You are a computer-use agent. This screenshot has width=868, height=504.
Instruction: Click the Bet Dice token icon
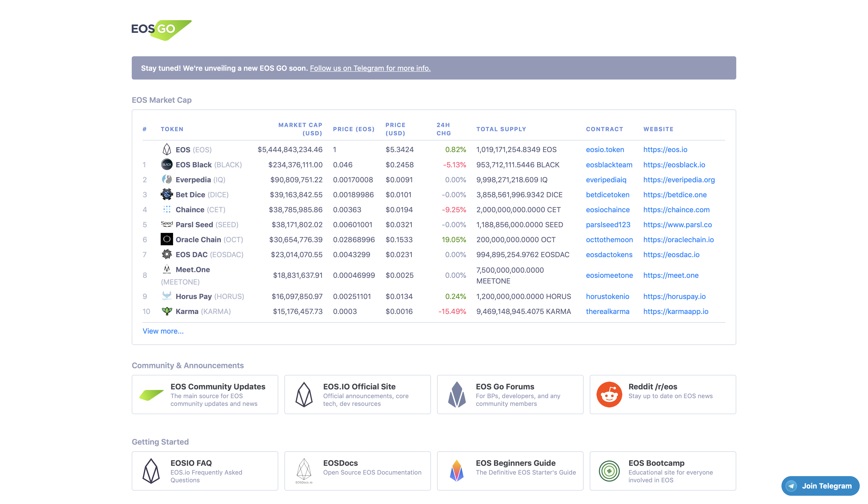167,194
